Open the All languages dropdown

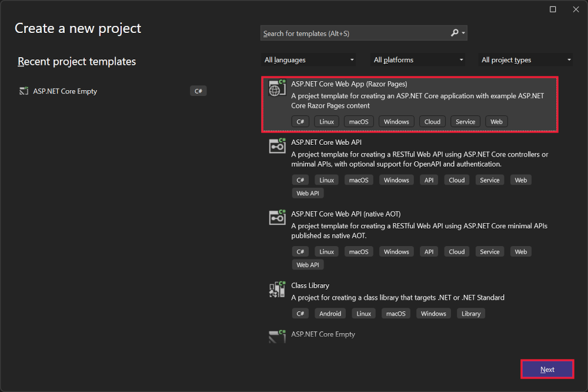[309, 59]
